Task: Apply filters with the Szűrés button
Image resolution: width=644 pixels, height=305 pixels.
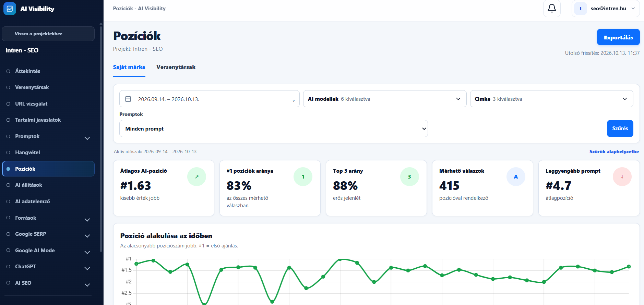Action: click(x=620, y=129)
